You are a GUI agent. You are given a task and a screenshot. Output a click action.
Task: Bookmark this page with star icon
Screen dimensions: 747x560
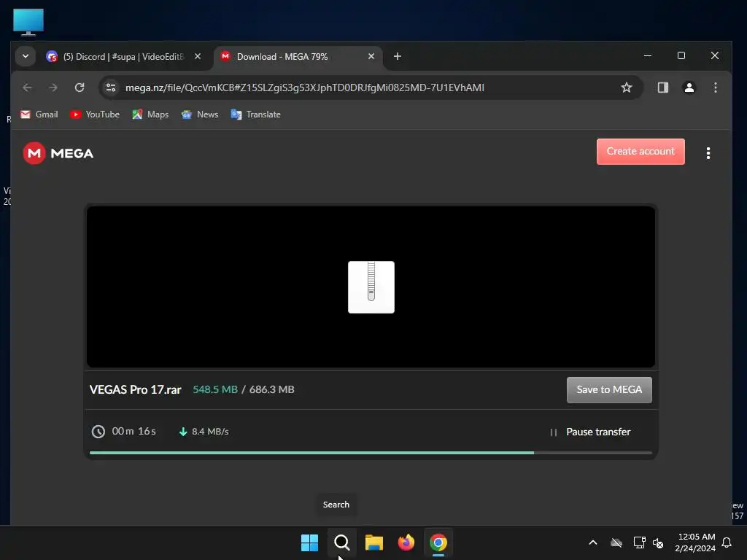627,87
